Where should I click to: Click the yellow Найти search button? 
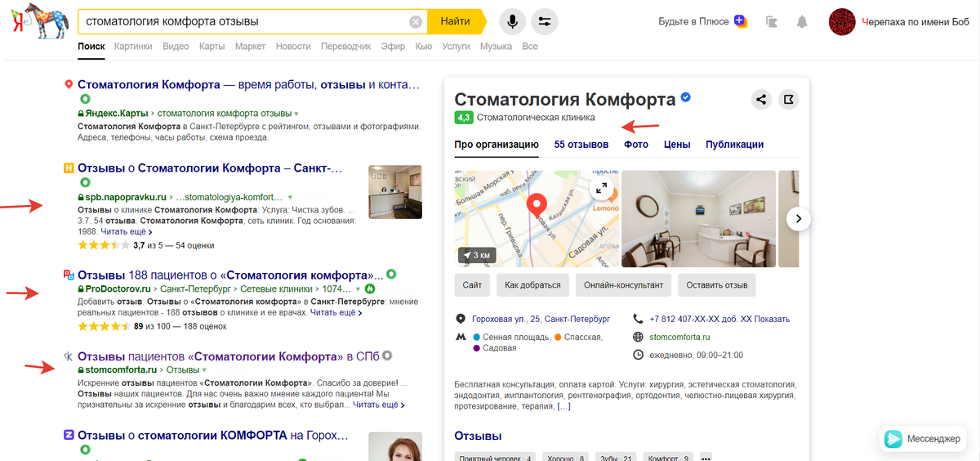tap(456, 21)
